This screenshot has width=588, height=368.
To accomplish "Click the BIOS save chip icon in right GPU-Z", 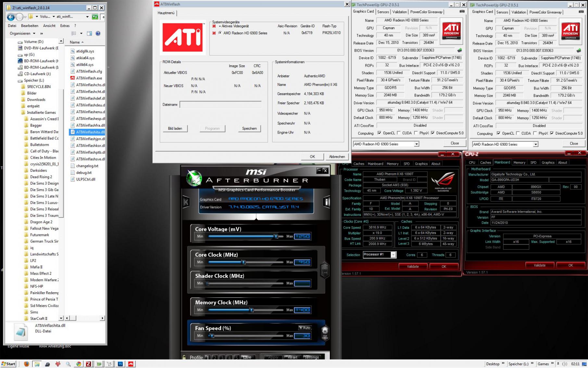I will (x=579, y=51).
